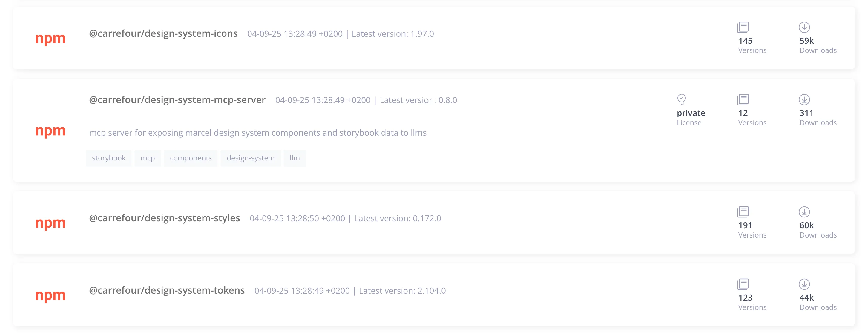
Task: Click the downloads icon showing 311 downloads
Action: [804, 99]
